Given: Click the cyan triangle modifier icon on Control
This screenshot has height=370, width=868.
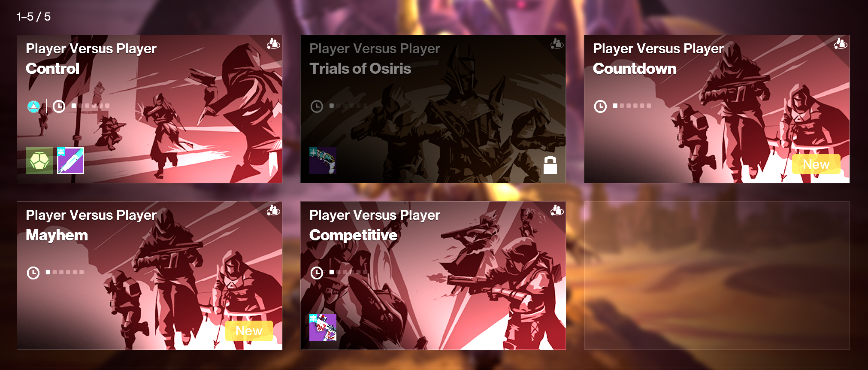Looking at the screenshot, I should click(33, 106).
